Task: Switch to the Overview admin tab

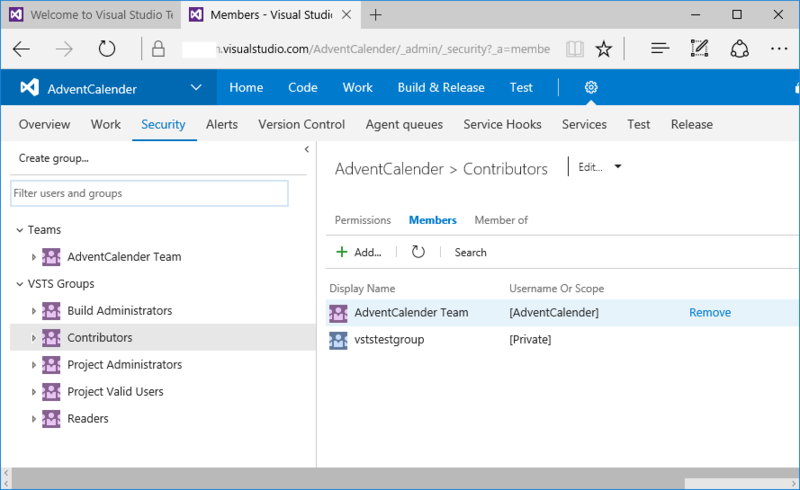Action: pyautogui.click(x=44, y=124)
